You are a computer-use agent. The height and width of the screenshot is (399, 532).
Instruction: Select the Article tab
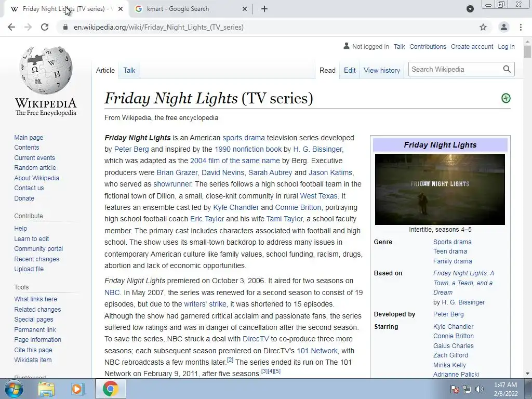click(105, 70)
